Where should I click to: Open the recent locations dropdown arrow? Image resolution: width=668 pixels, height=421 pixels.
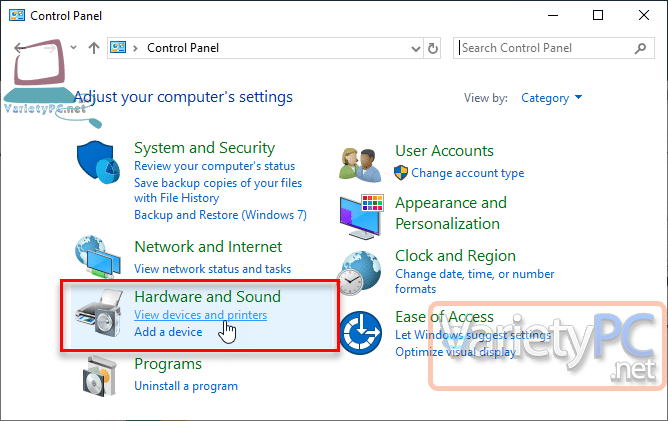click(73, 47)
